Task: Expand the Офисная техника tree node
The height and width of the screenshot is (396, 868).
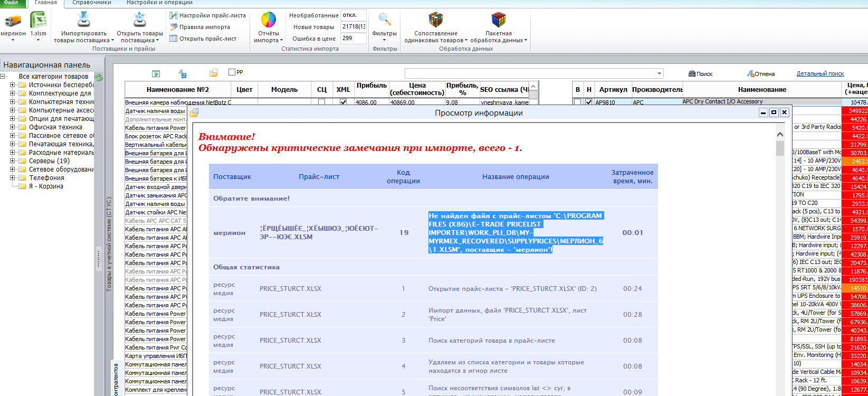Action: 13,127
